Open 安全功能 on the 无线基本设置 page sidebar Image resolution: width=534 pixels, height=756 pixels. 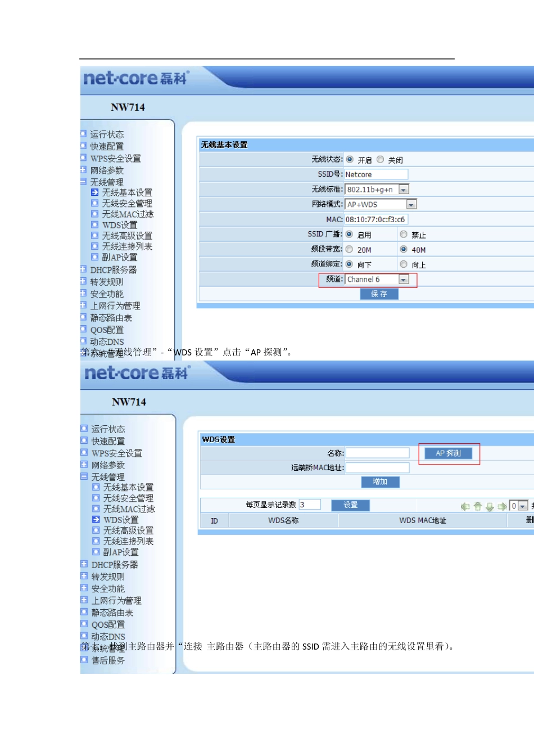(x=107, y=294)
